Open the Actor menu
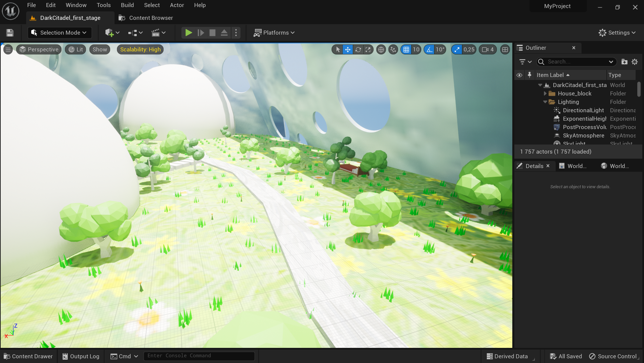This screenshot has height=363, width=644. point(177,5)
